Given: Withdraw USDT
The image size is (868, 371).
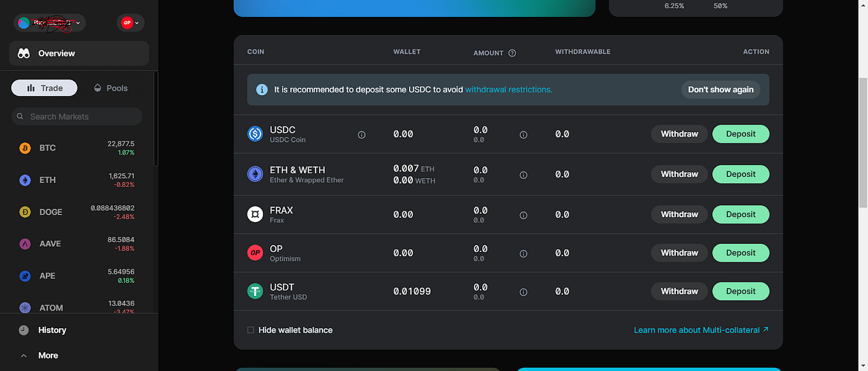Looking at the screenshot, I should pyautogui.click(x=679, y=291).
